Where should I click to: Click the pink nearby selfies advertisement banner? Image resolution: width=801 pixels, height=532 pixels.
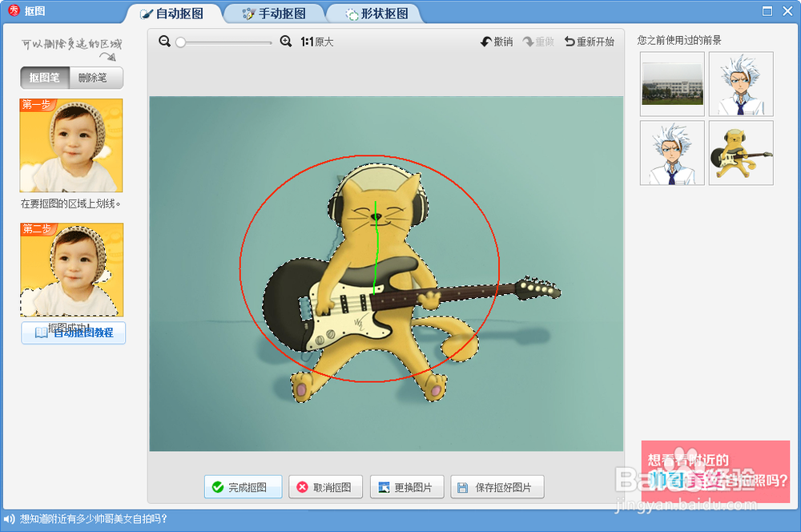(x=715, y=471)
